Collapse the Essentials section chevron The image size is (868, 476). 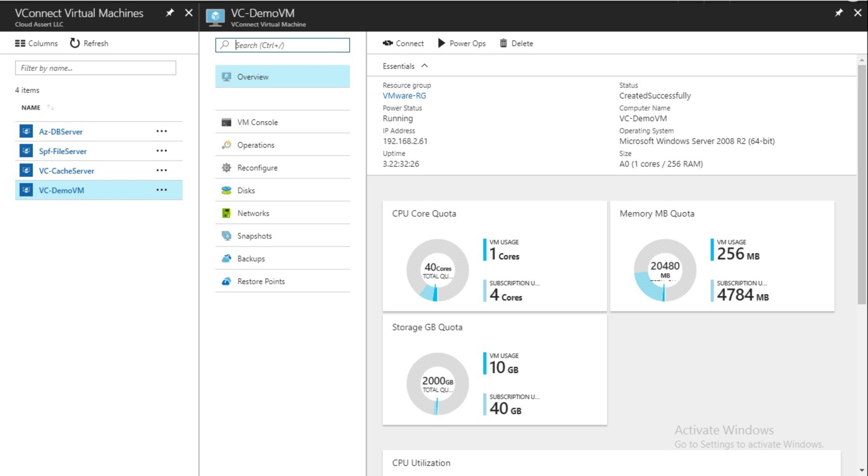pyautogui.click(x=424, y=66)
